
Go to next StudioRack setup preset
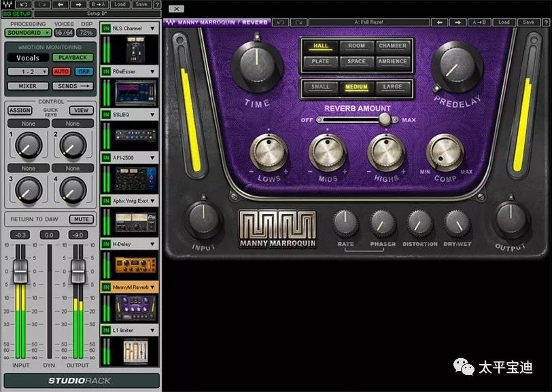point(79,5)
